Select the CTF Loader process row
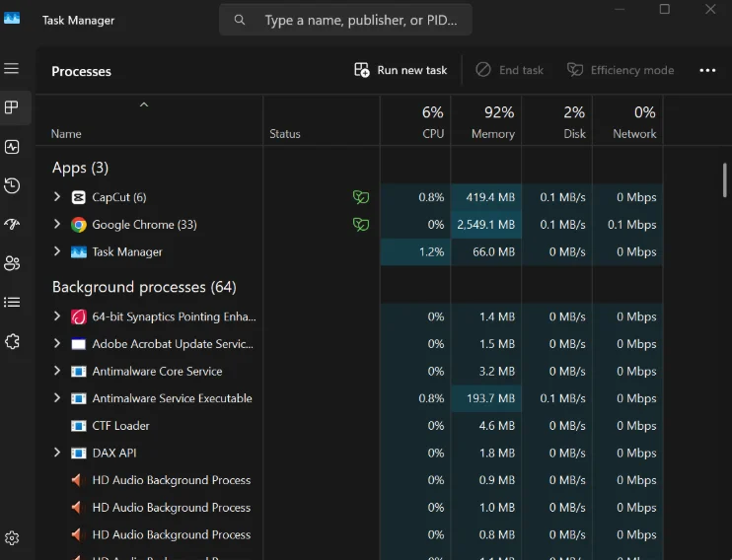This screenshot has height=560, width=732. click(x=348, y=426)
